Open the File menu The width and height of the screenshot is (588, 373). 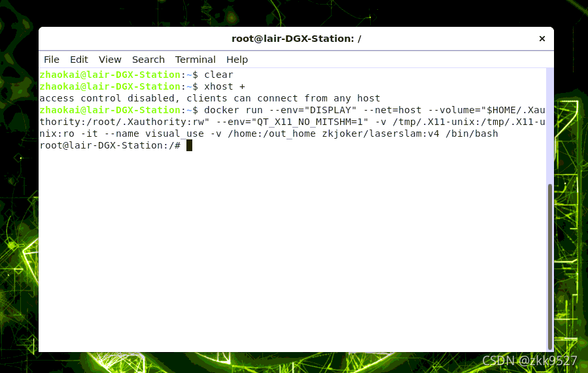52,60
